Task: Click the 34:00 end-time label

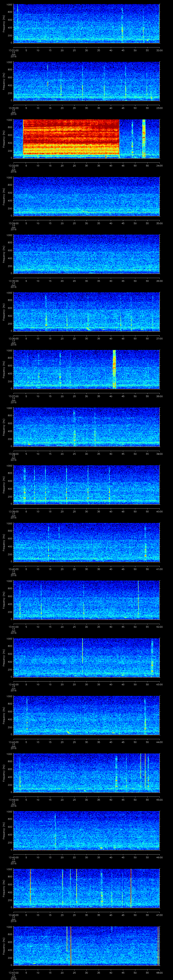Action: (x=159, y=166)
